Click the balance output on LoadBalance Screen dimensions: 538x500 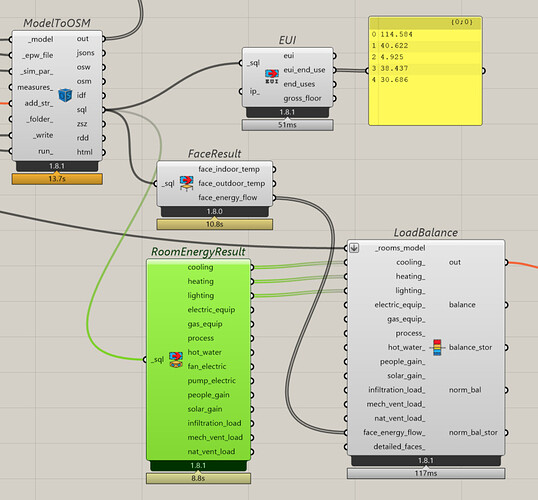[x=462, y=305]
